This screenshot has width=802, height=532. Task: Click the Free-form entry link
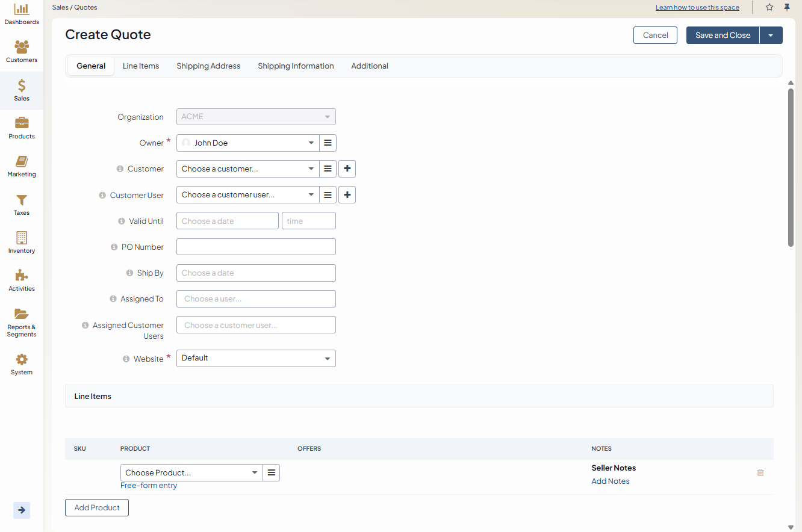coord(149,486)
